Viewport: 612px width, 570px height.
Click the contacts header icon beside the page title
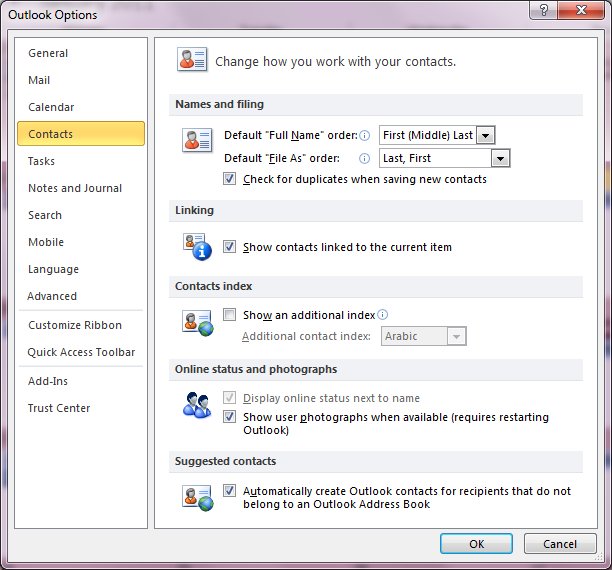click(192, 60)
